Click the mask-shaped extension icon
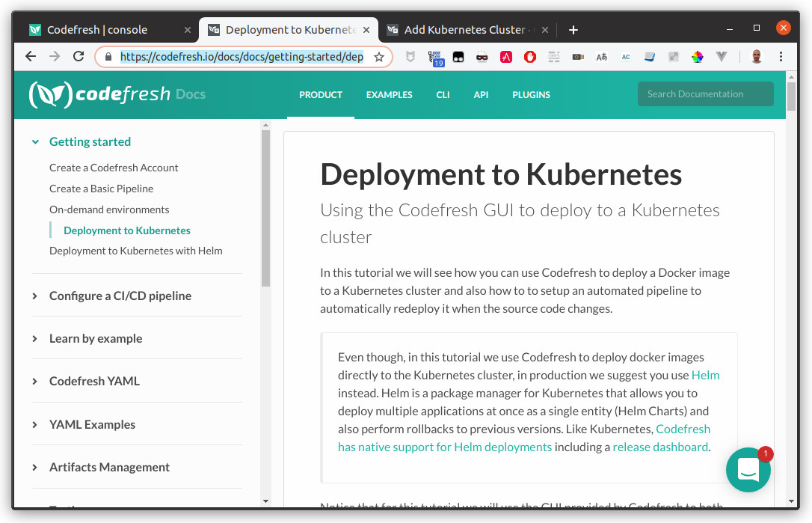 pos(482,57)
